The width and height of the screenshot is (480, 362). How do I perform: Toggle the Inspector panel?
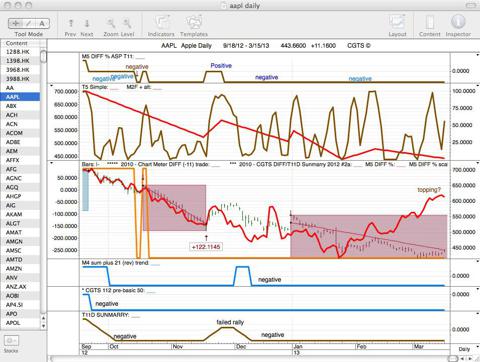458,22
